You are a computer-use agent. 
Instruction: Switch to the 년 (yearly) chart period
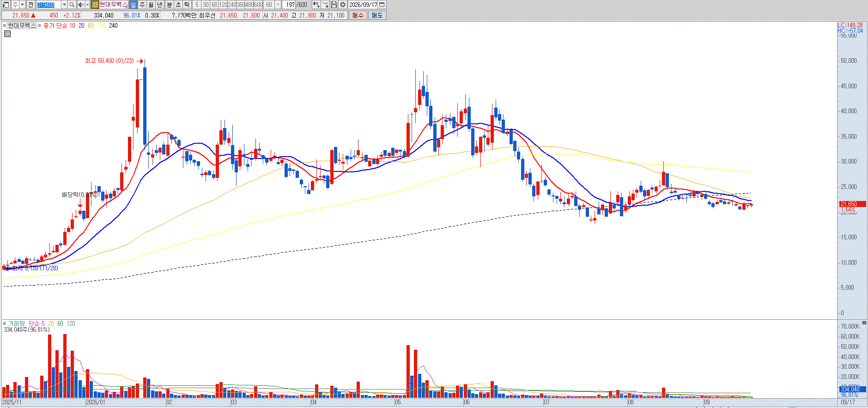(x=160, y=5)
